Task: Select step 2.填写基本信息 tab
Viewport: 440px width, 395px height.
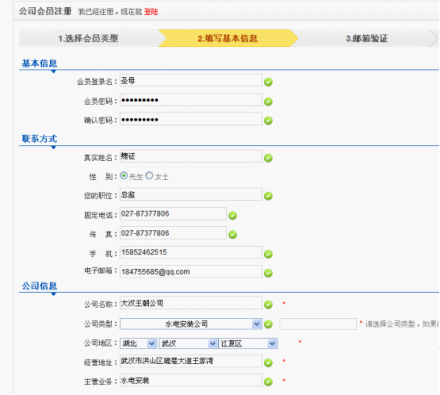Action: [x=228, y=38]
